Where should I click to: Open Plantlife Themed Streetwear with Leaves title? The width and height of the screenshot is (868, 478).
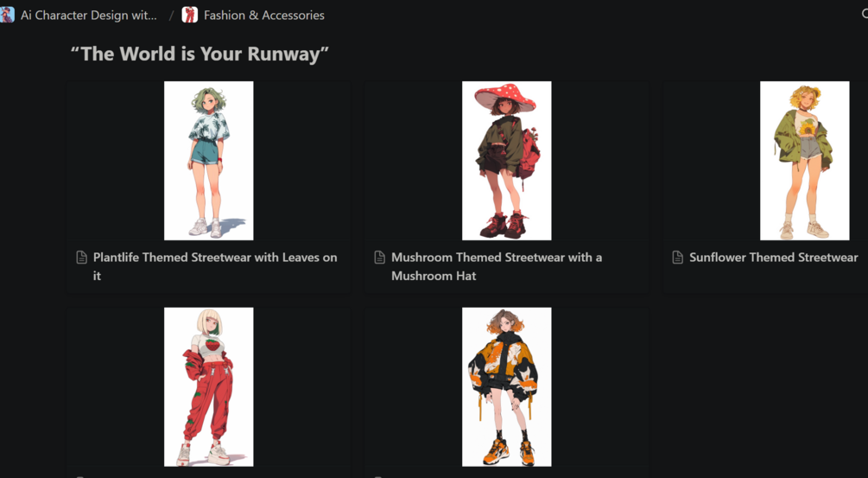pos(215,266)
